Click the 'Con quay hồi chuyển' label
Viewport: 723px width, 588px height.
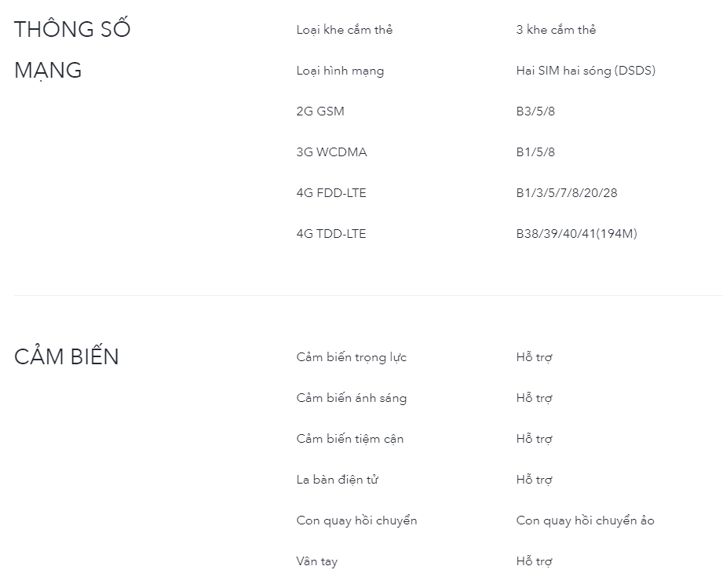point(356,520)
